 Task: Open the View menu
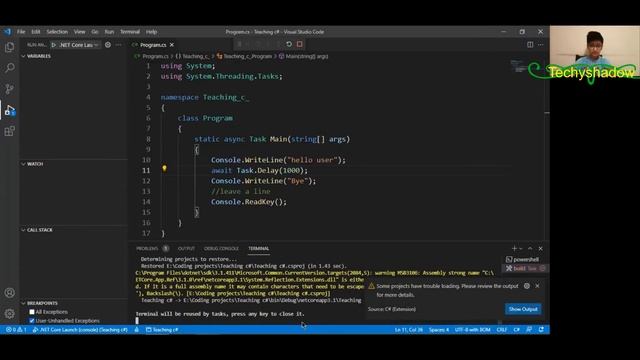point(80,32)
